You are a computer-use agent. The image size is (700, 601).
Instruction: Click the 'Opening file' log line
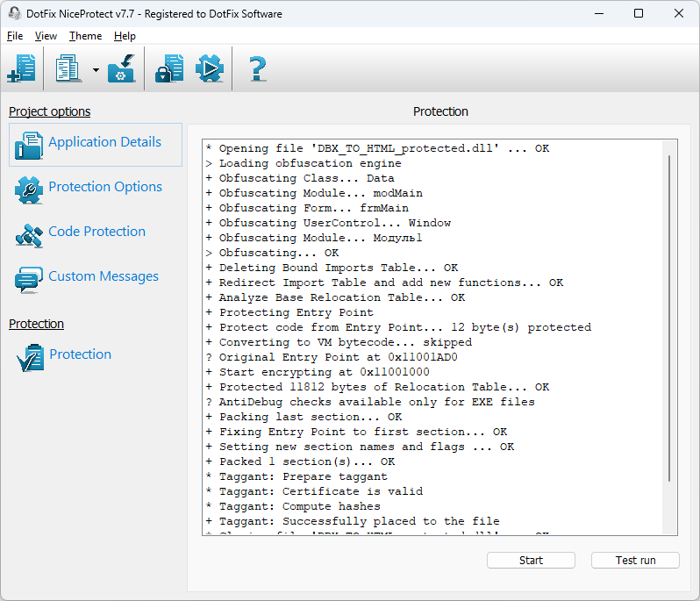[378, 148]
